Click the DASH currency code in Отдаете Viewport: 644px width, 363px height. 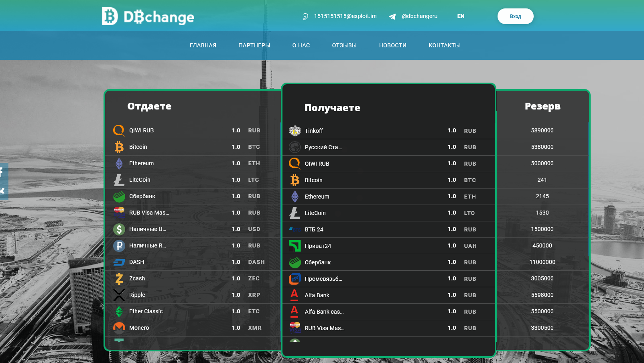[256, 262]
